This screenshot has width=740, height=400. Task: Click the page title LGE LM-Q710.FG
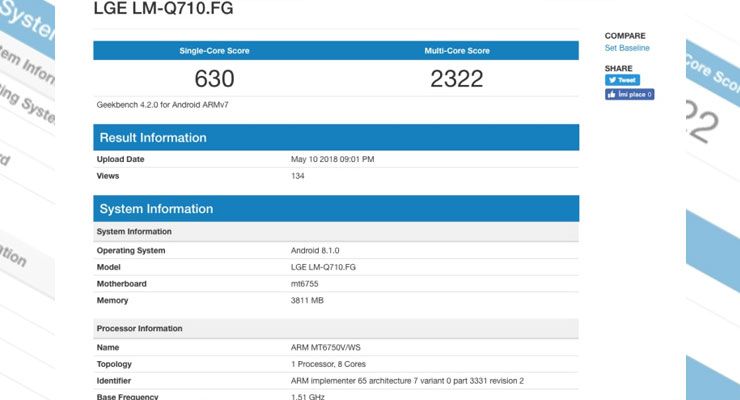coord(163,8)
